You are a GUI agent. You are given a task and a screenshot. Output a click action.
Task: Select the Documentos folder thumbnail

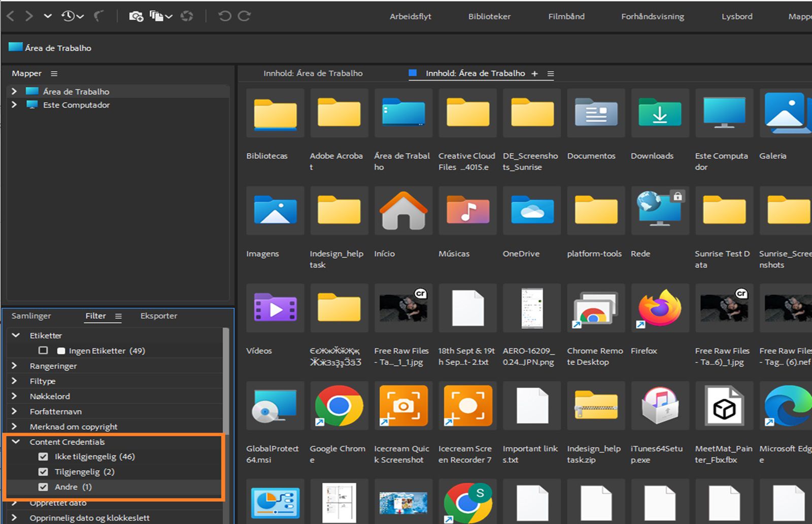click(596, 113)
